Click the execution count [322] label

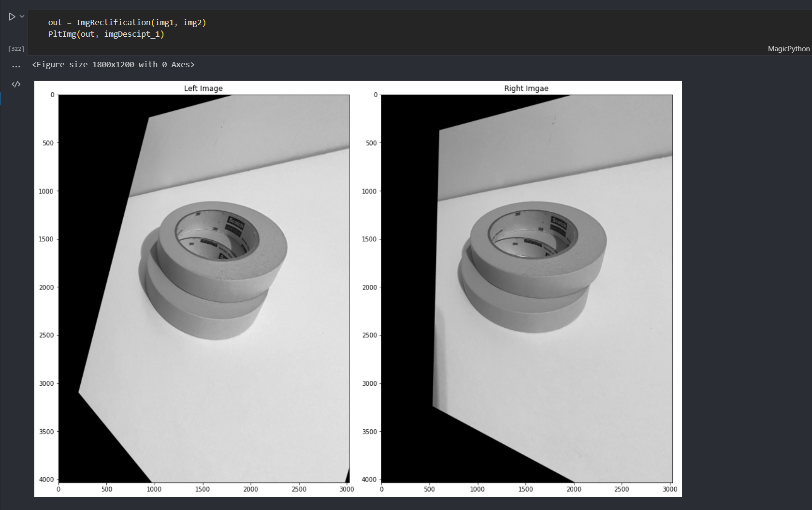(16, 49)
